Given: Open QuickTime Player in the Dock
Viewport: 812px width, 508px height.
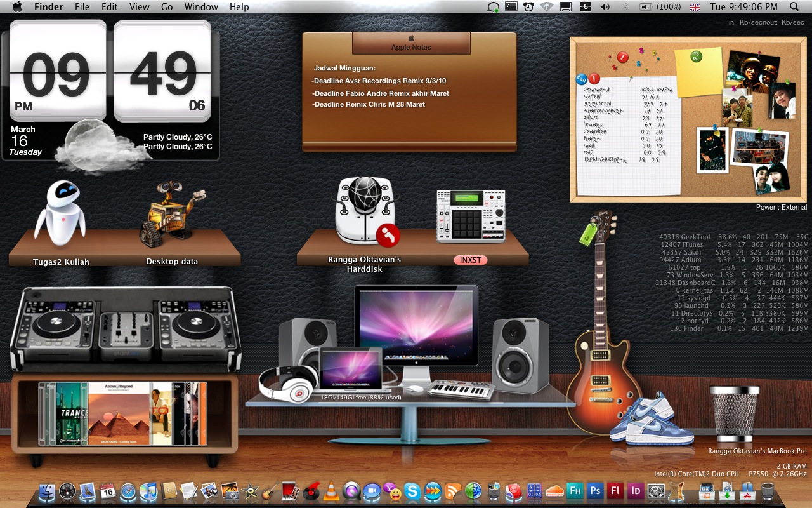Looking at the screenshot, I should (351, 491).
